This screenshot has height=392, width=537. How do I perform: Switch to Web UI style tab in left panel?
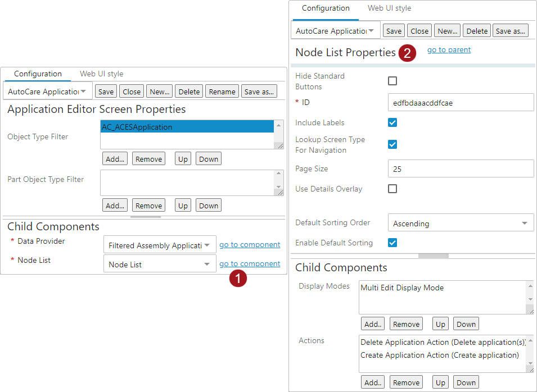click(101, 74)
